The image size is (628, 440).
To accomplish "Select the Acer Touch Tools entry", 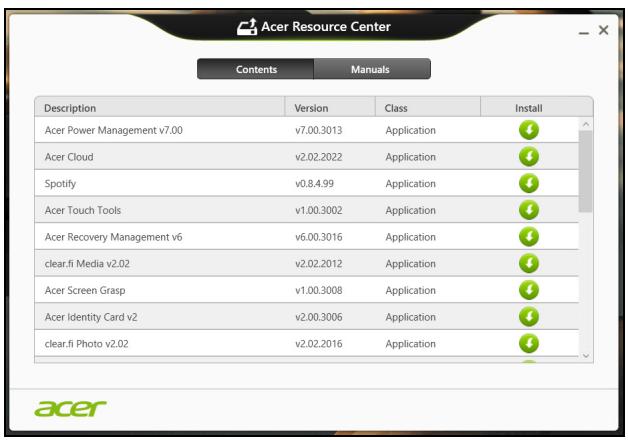I will [83, 210].
